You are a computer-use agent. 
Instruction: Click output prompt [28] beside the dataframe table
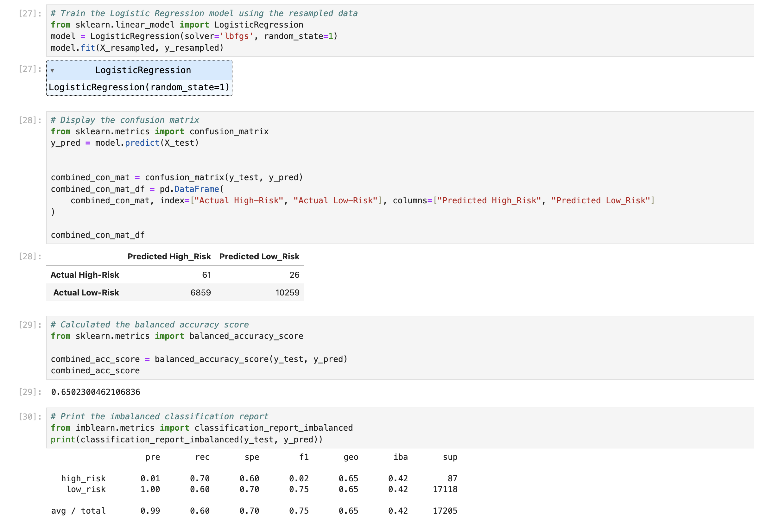tap(30, 256)
